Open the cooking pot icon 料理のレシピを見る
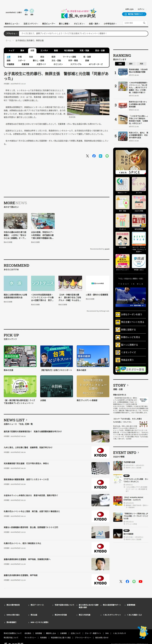 tap(118, 337)
